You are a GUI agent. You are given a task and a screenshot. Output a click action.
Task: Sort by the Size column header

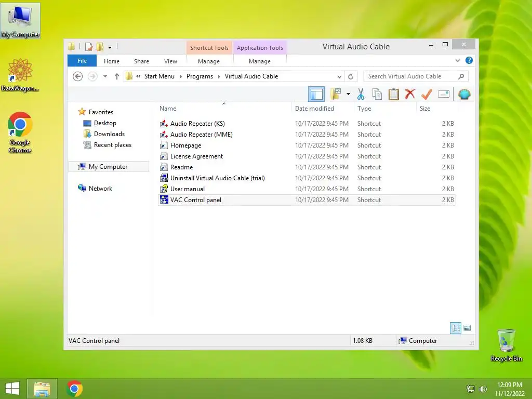tap(437, 109)
